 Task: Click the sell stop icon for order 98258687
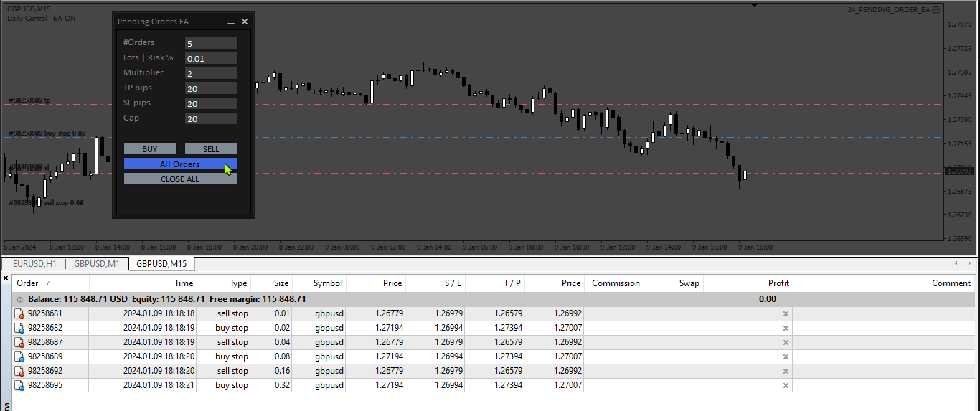tap(20, 342)
